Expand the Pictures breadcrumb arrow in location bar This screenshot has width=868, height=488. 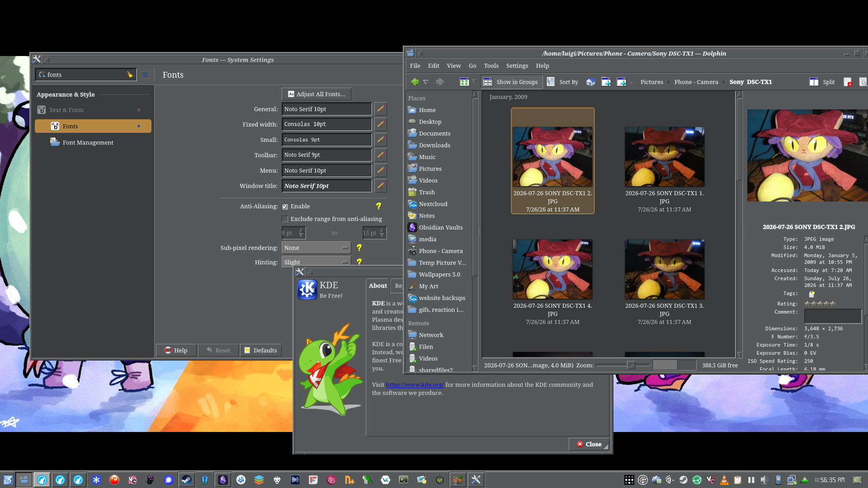669,82
